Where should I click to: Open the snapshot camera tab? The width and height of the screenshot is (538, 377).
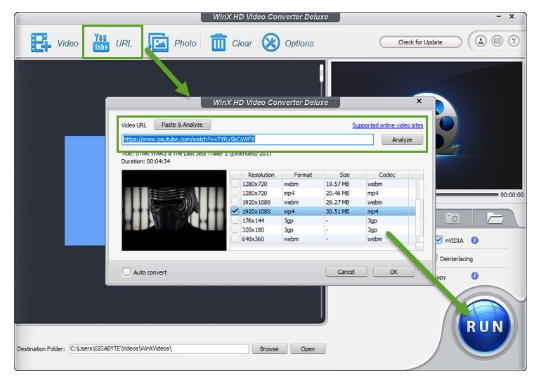(x=452, y=218)
